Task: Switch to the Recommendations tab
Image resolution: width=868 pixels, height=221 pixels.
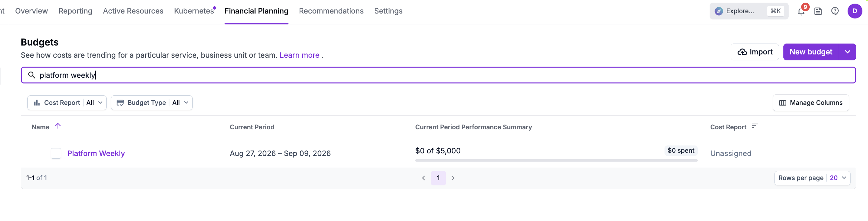Action: (x=331, y=11)
